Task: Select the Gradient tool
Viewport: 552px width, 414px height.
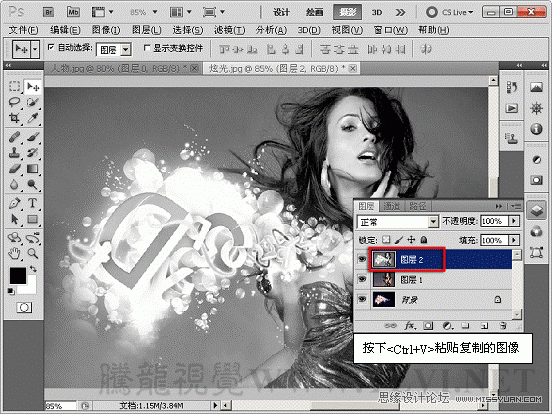Action: point(33,169)
